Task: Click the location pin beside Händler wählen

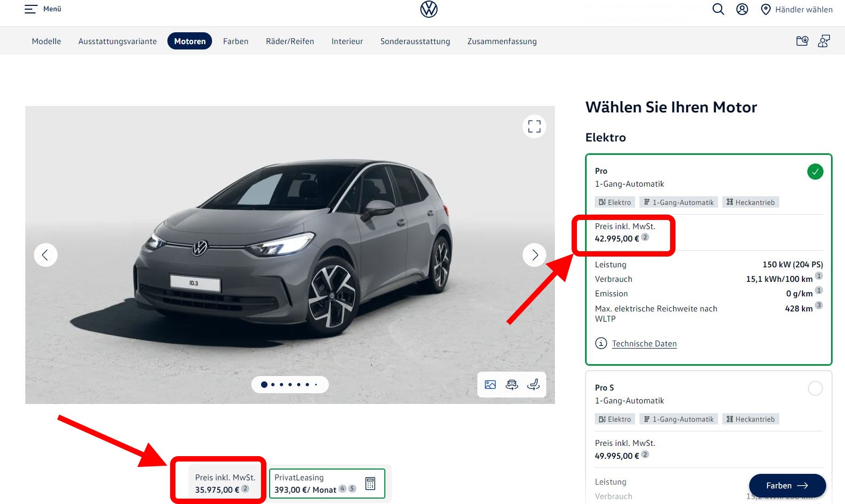Action: tap(766, 10)
